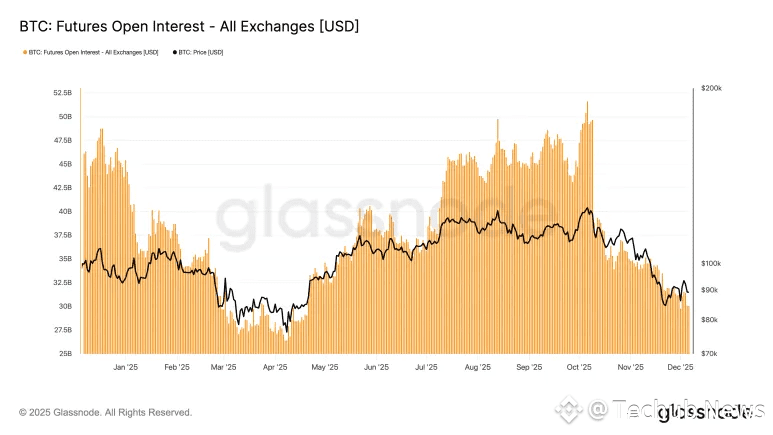Viewport: 773px width, 435px height.
Task: Select the Oct '25 axis marker
Action: (579, 367)
